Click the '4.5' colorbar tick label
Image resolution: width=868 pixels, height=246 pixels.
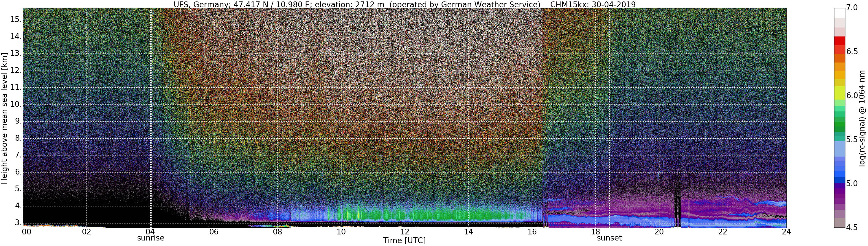coord(852,228)
